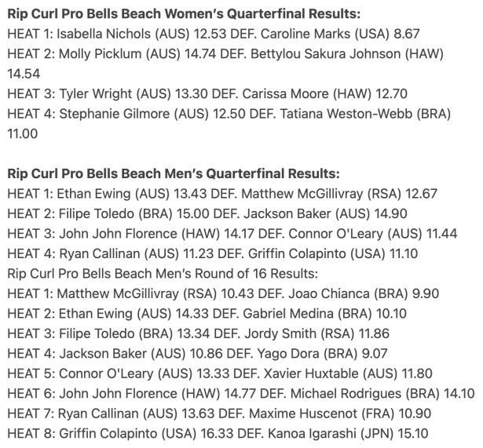Click the name Isabella Nichols
Image resolution: width=483 pixels, height=448 pixels.
104,34
